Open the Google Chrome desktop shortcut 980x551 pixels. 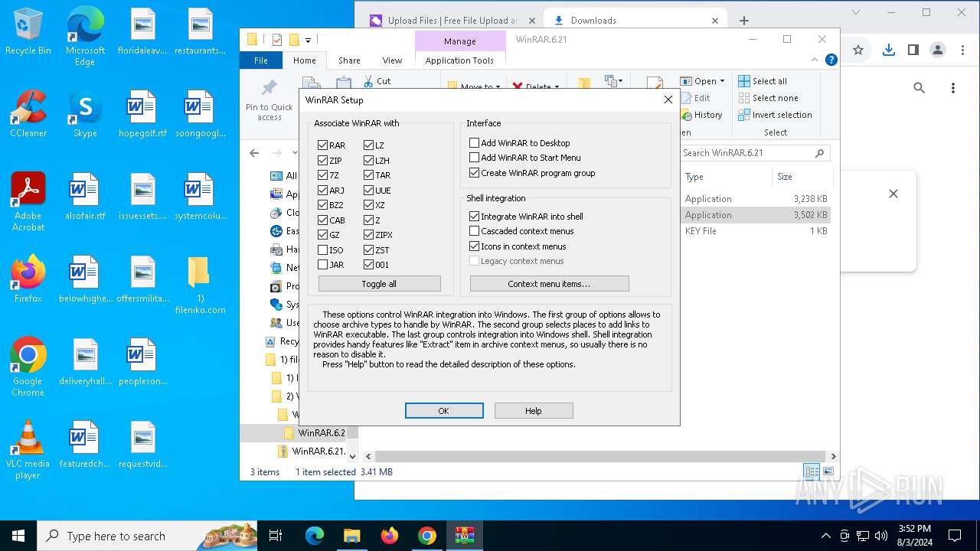tap(28, 367)
